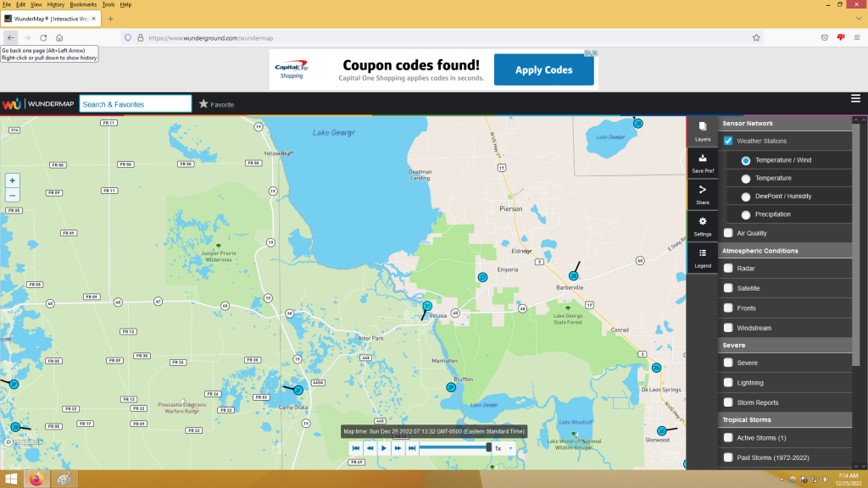The height and width of the screenshot is (488, 868).
Task: Enable Past Storms (1972-2022) layer
Action: click(728, 457)
